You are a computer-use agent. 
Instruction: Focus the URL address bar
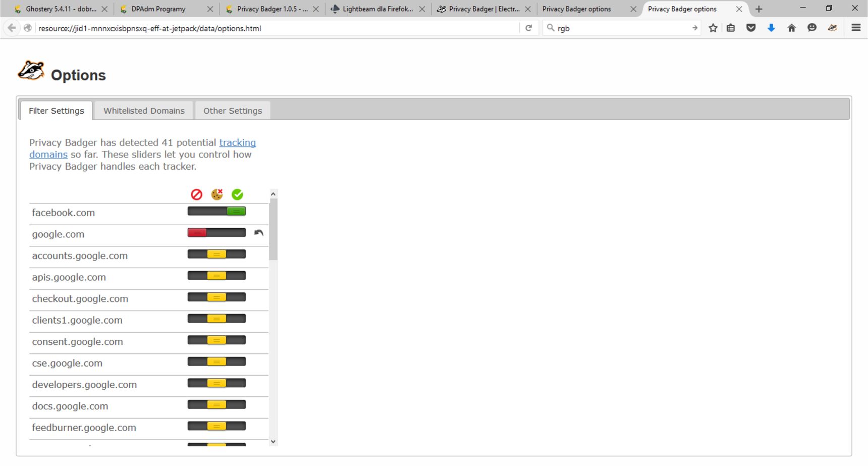click(278, 28)
